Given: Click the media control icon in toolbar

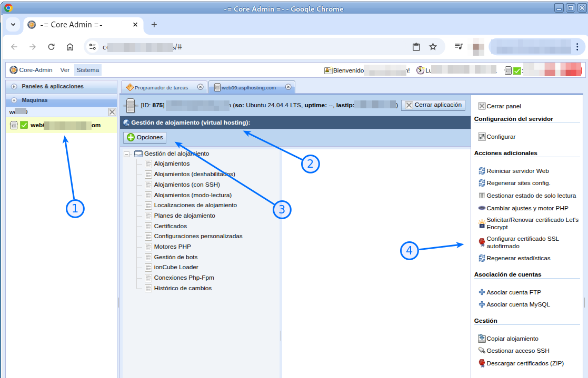Looking at the screenshot, I should pos(459,47).
